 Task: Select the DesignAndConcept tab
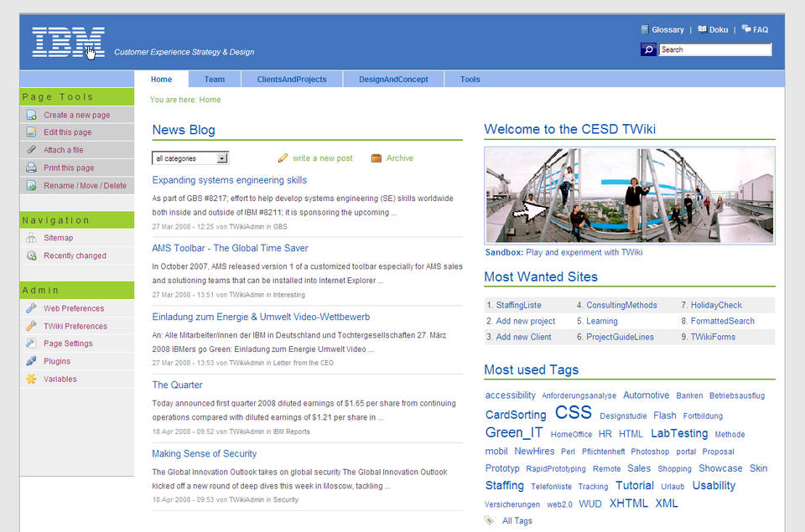(393, 80)
